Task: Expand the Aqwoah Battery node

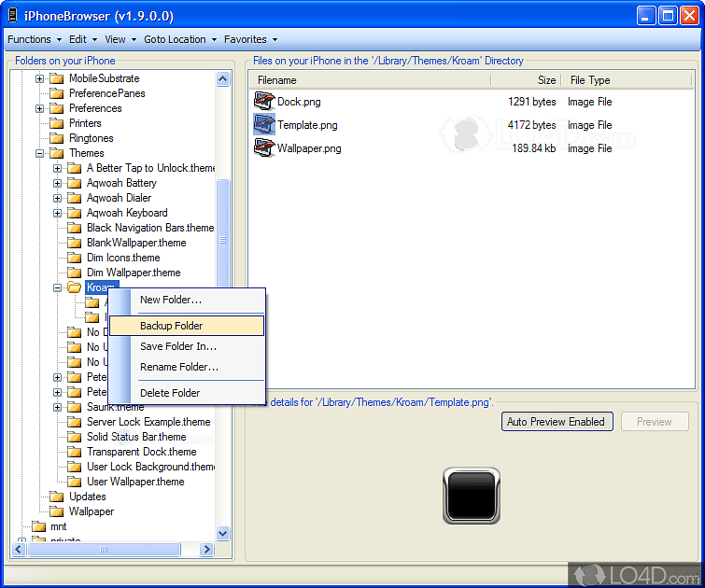Action: [x=57, y=183]
